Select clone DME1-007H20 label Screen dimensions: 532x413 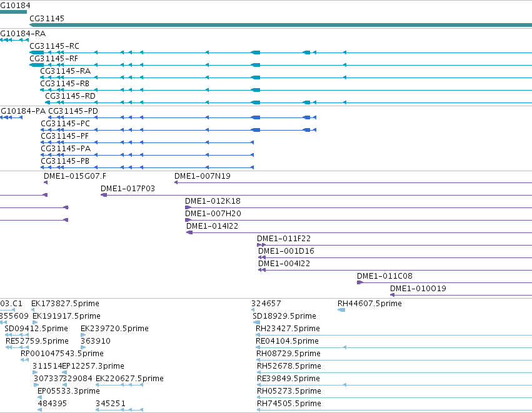coord(213,214)
